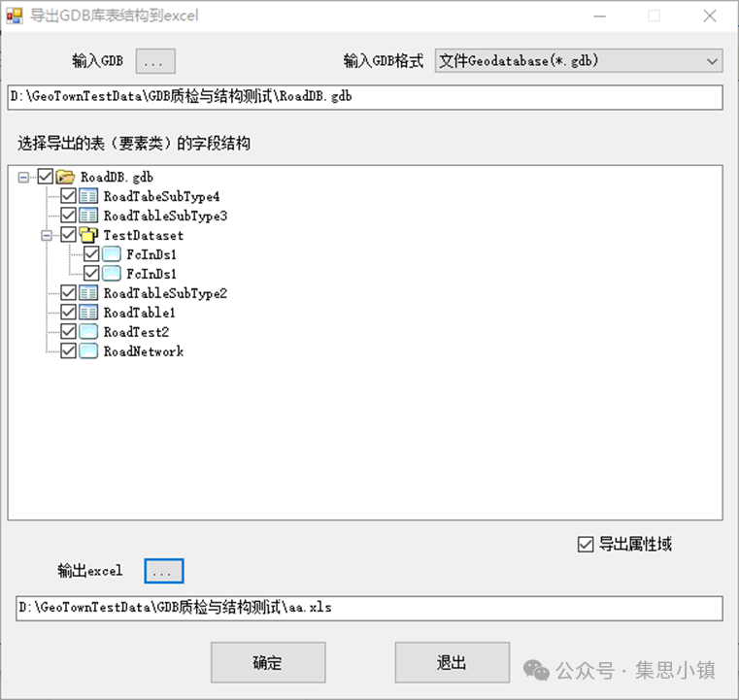739x700 pixels.
Task: Click the browse button next to 输入GDB
Action: pyautogui.click(x=155, y=61)
